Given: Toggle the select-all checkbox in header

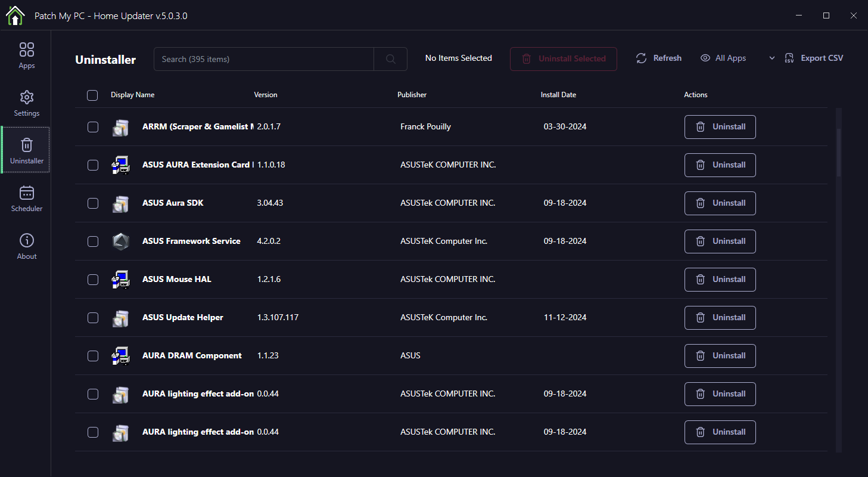Looking at the screenshot, I should [92, 95].
